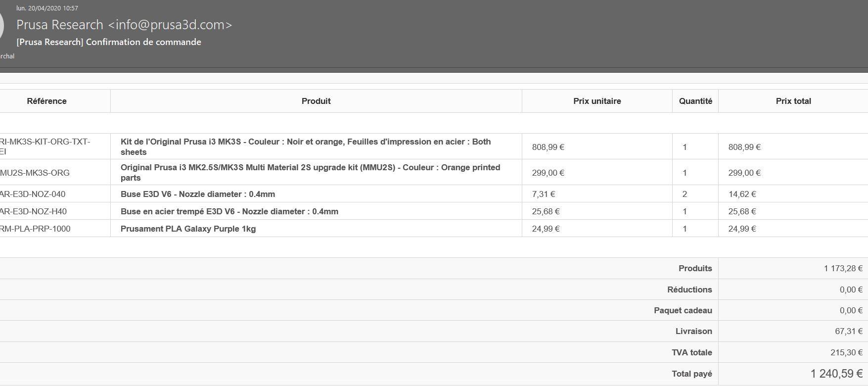Viewport: 868px width, 386px height.
Task: Select the Original Prusa i3 MK3S kit product
Action: tap(306, 146)
